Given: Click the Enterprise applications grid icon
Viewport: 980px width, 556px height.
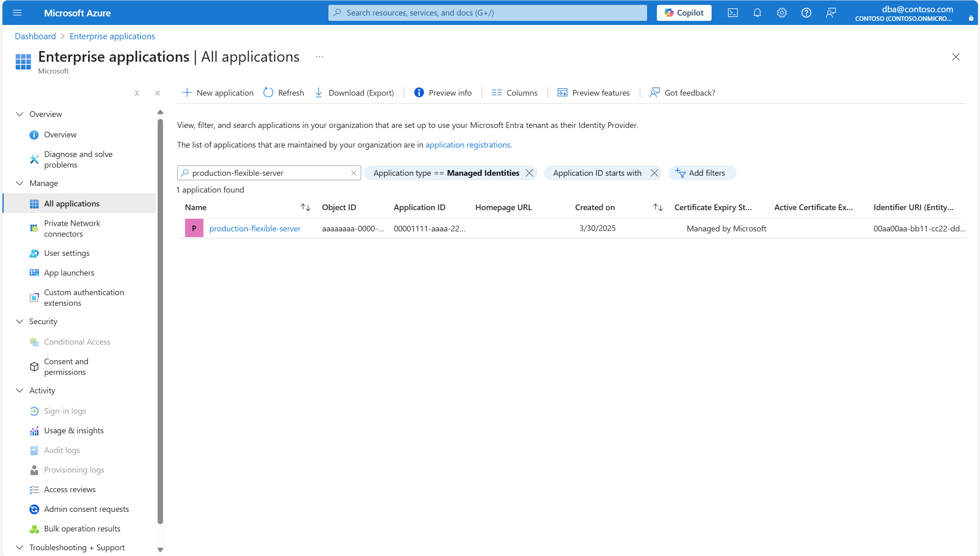Looking at the screenshot, I should [x=23, y=62].
